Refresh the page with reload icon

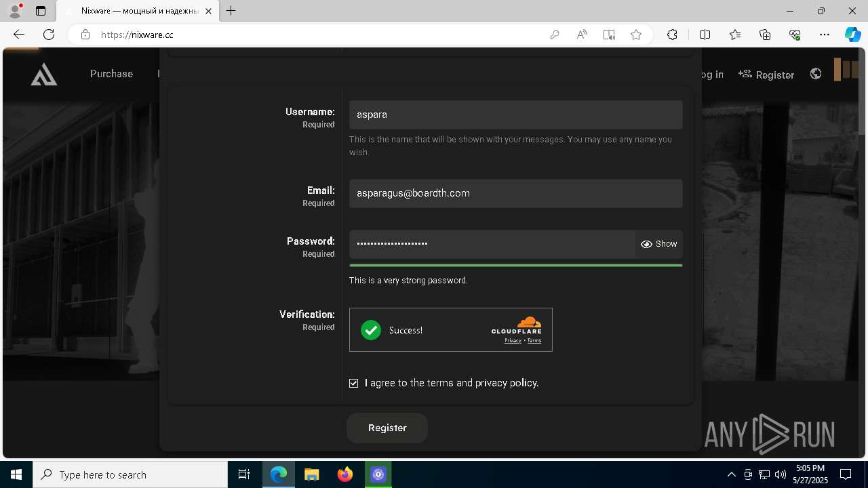coord(49,35)
